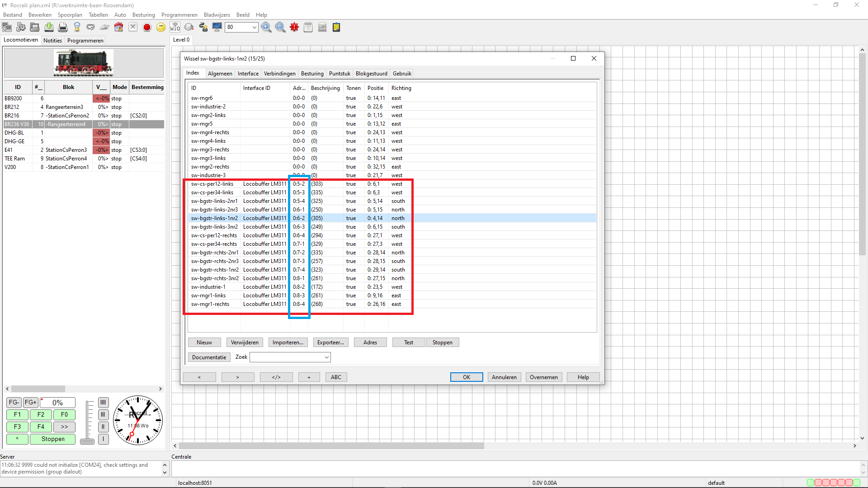Click the printer icon in toolbar
This screenshot has width=868, height=488.
[63, 28]
